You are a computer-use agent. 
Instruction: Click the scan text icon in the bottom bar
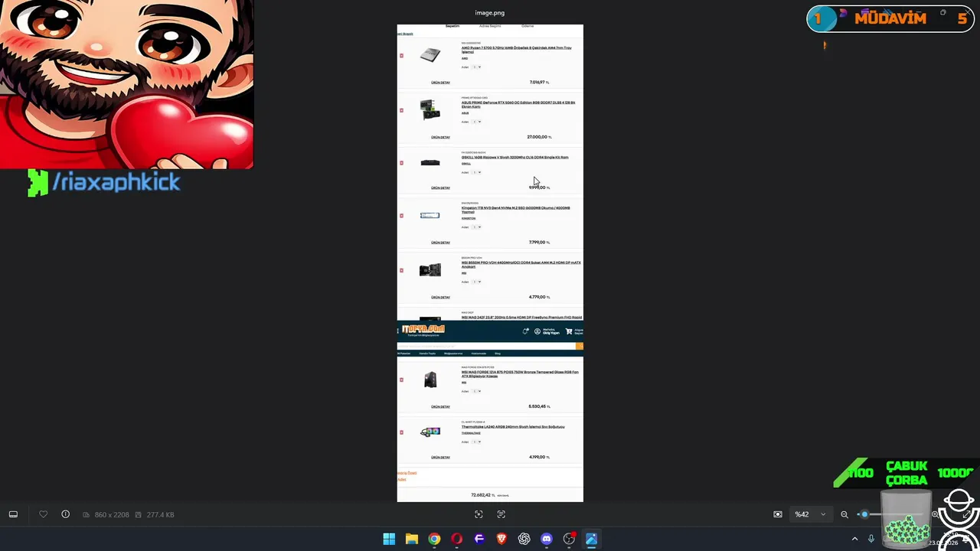[x=501, y=514]
